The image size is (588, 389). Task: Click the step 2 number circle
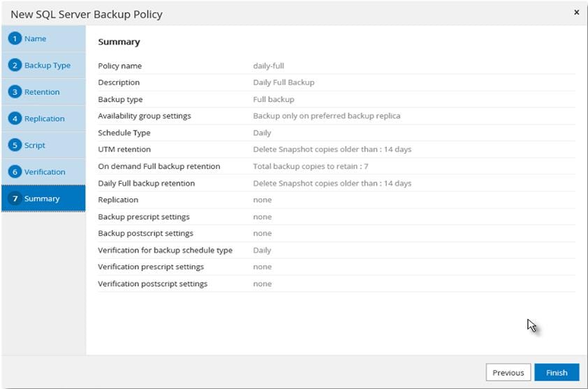click(15, 65)
